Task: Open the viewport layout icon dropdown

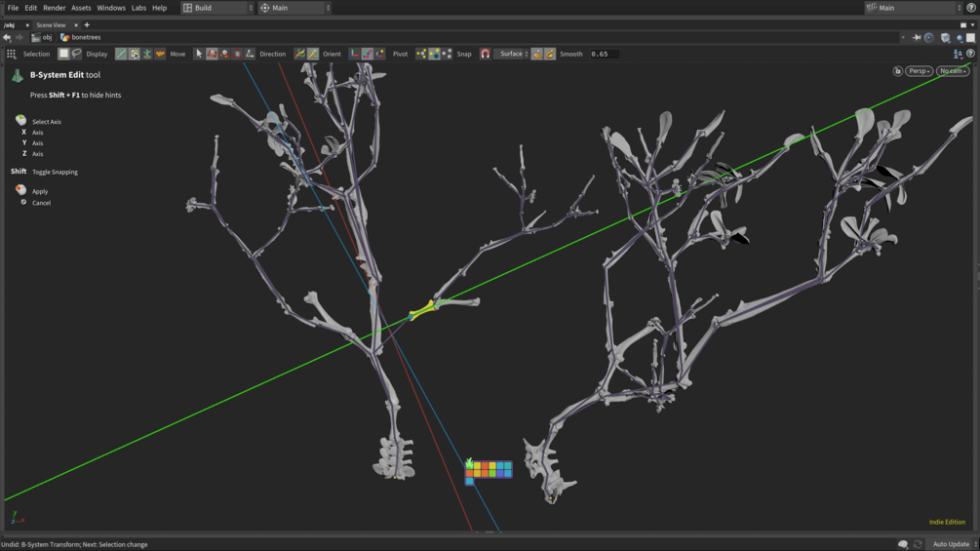Action: [x=959, y=55]
